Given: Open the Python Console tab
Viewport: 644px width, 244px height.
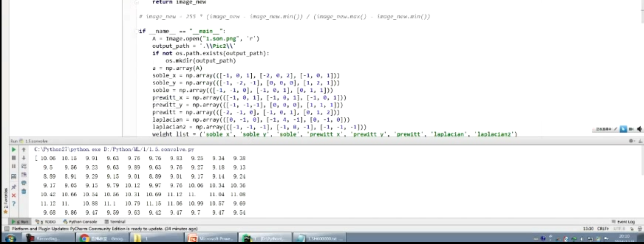Looking at the screenshot, I should (x=80, y=222).
